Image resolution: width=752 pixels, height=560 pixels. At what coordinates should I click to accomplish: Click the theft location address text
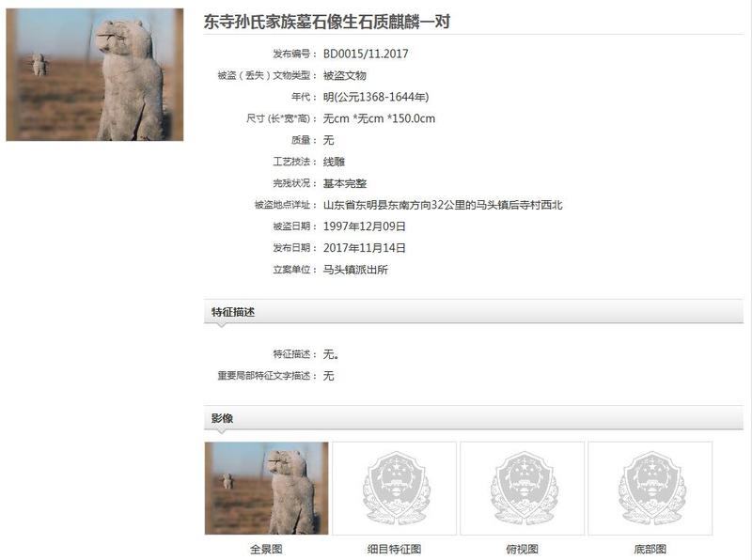pyautogui.click(x=443, y=205)
